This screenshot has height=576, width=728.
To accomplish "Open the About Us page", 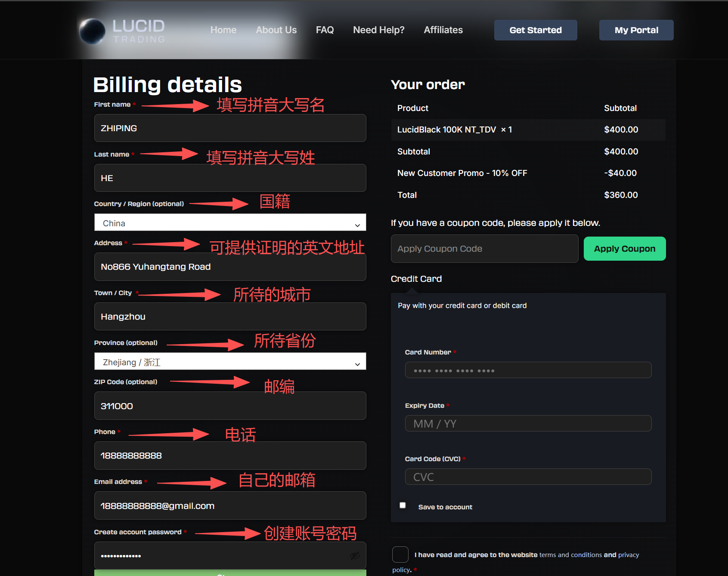I will (x=276, y=30).
